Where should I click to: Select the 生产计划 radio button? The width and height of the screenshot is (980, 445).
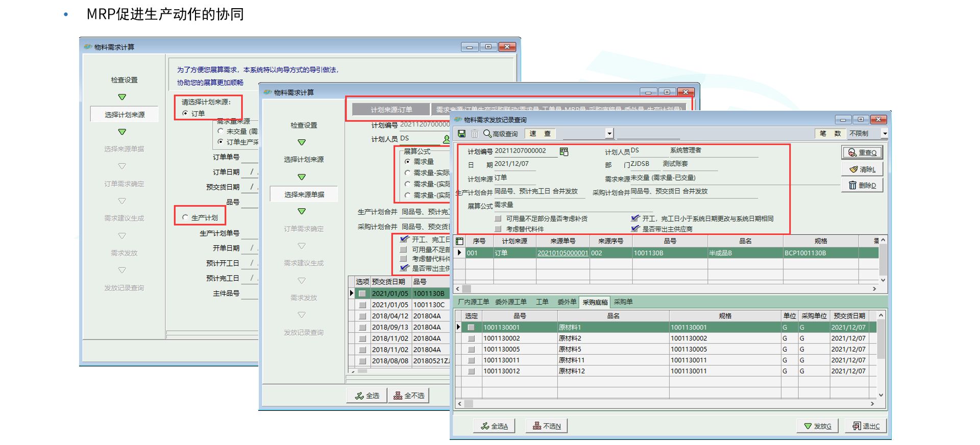(185, 217)
